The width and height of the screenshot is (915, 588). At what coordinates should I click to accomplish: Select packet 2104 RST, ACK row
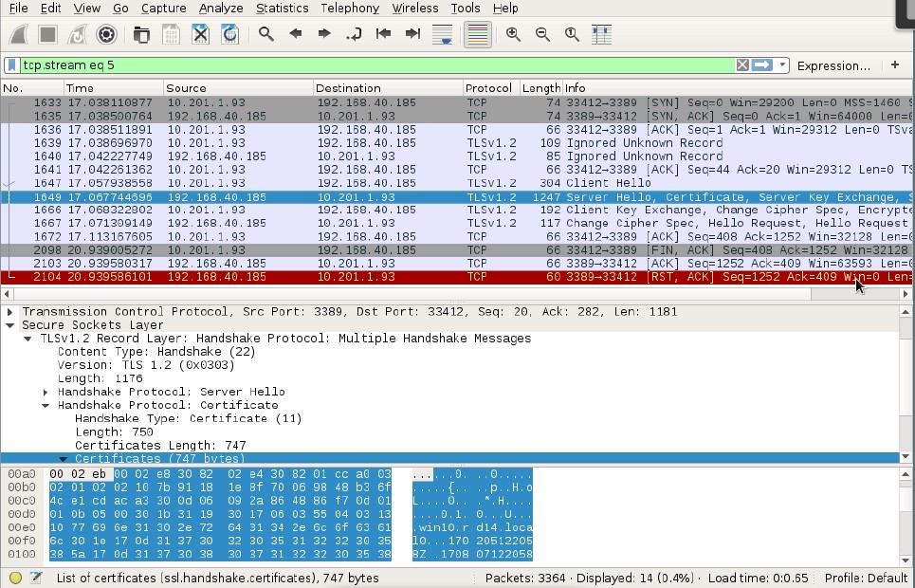coord(456,277)
